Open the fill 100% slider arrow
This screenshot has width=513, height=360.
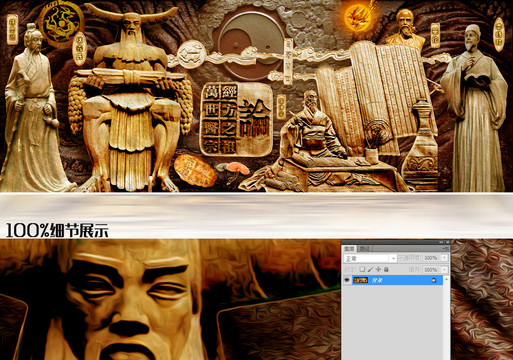pos(444,270)
